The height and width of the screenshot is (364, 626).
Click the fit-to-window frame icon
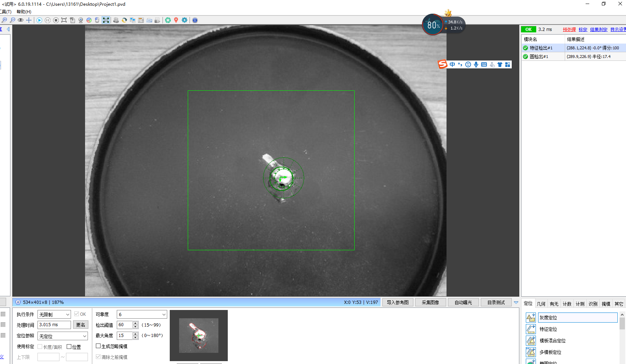click(x=64, y=20)
